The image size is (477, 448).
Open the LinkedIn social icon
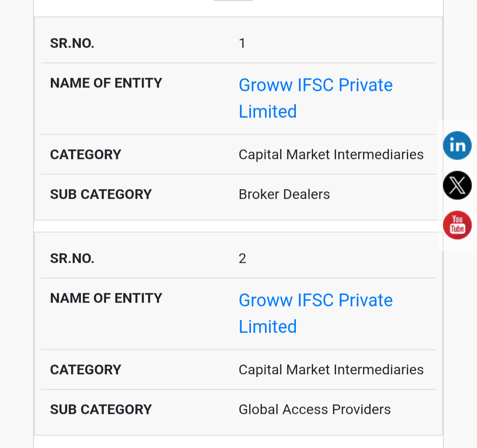click(457, 145)
